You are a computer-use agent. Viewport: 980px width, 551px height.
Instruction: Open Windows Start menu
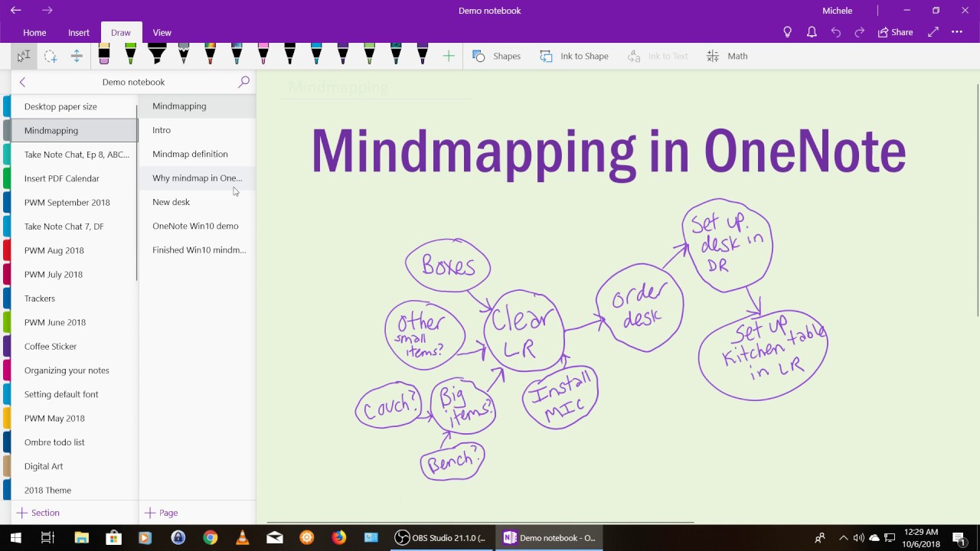(x=15, y=538)
